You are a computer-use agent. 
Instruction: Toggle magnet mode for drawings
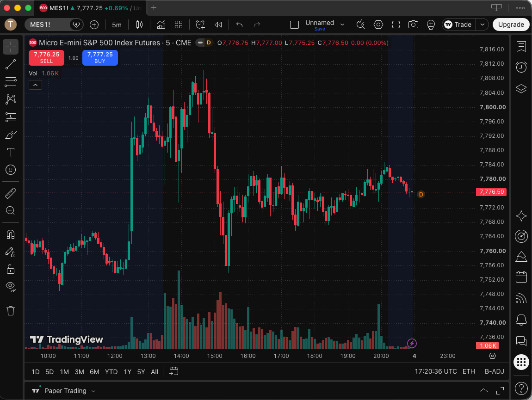point(11,234)
